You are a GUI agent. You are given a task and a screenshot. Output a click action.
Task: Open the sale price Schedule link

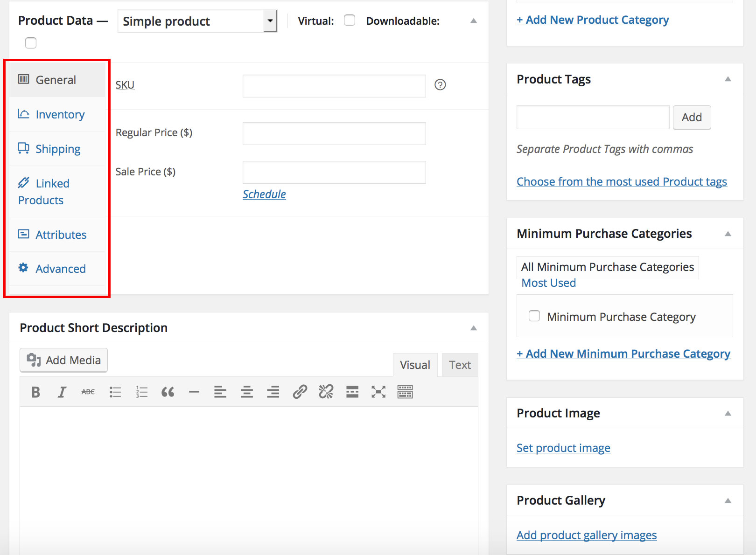click(x=264, y=194)
